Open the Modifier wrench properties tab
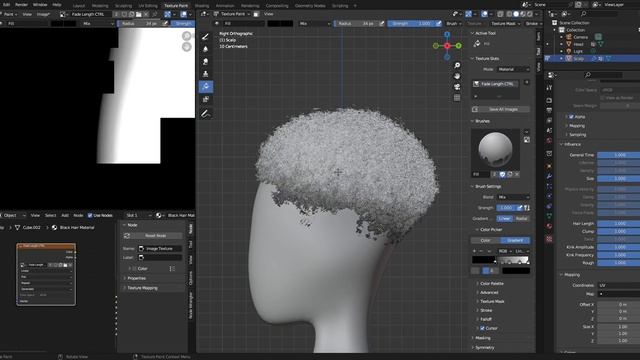Image resolution: width=640 pixels, height=360 pixels. [549, 176]
